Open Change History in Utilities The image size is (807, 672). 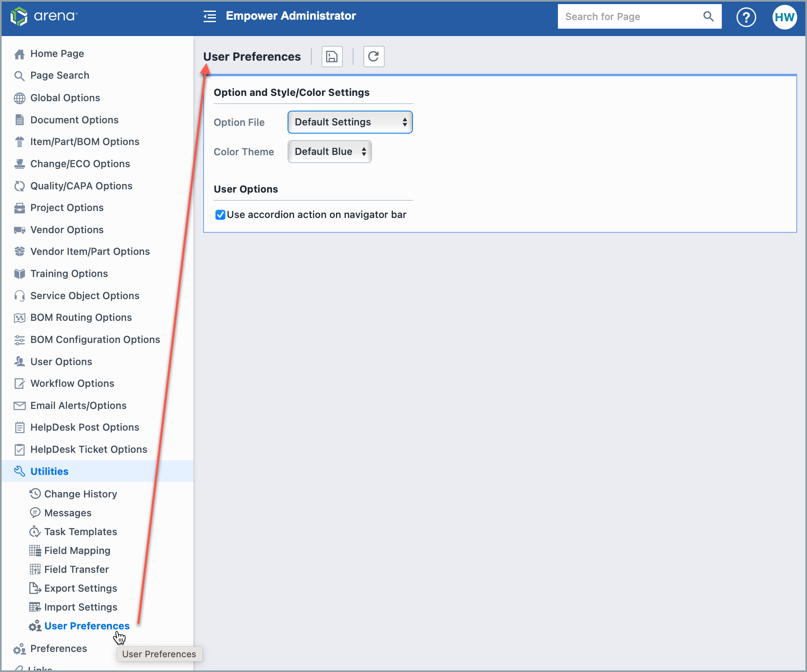tap(80, 494)
